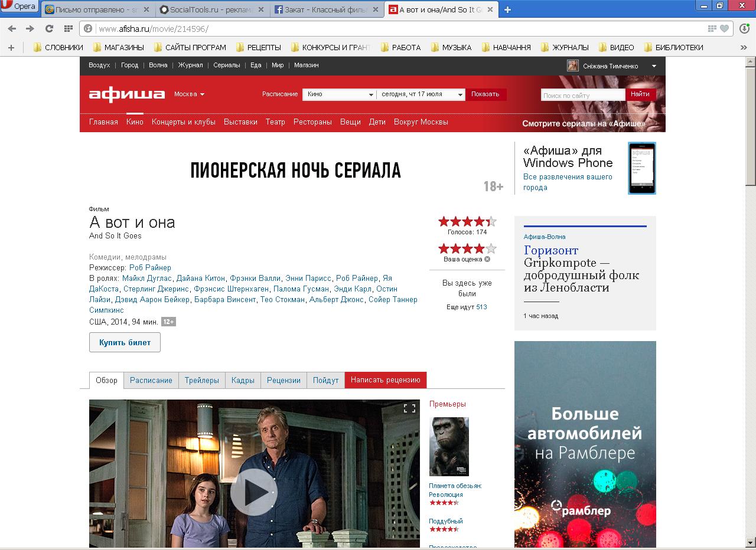Screen dimensions: 756x550
Task: Open the ВИДЕО bookmarks folder
Action: point(616,47)
